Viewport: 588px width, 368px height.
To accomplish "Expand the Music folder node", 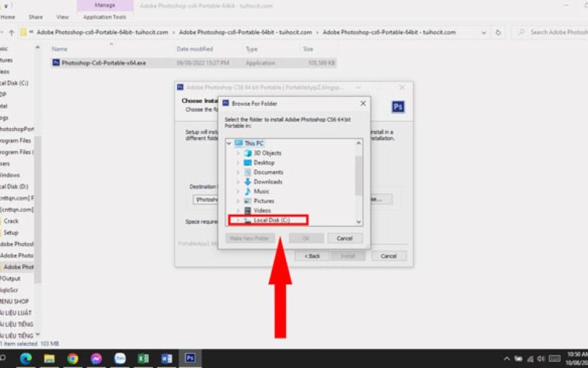I will pos(237,191).
